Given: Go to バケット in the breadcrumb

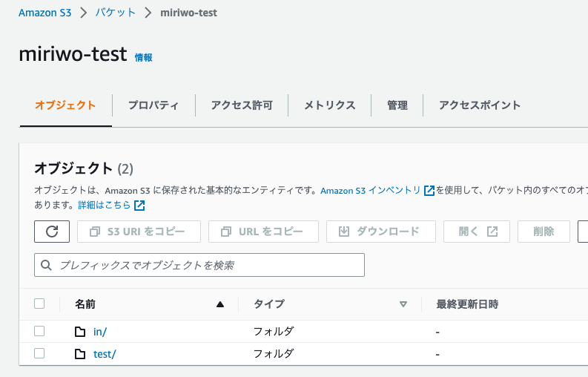Looking at the screenshot, I should [115, 13].
